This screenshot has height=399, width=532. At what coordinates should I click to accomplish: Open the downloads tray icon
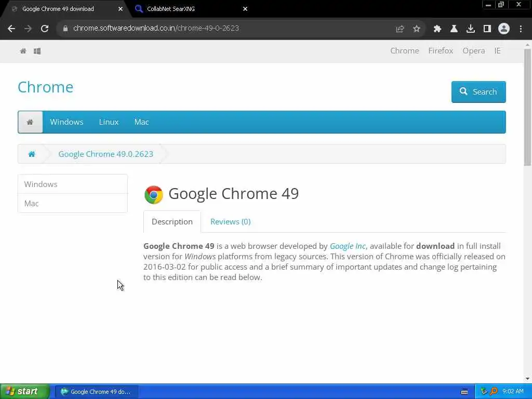pyautogui.click(x=471, y=29)
